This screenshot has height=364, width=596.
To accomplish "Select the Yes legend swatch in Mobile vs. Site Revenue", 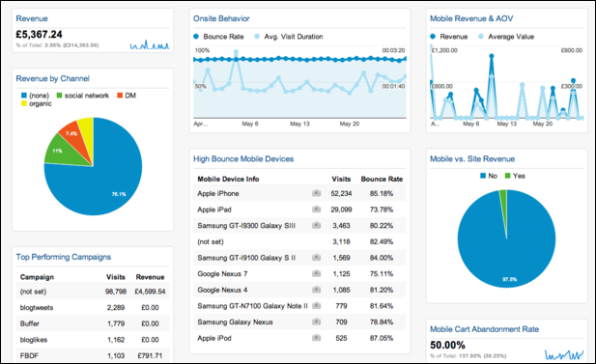I will 507,176.
